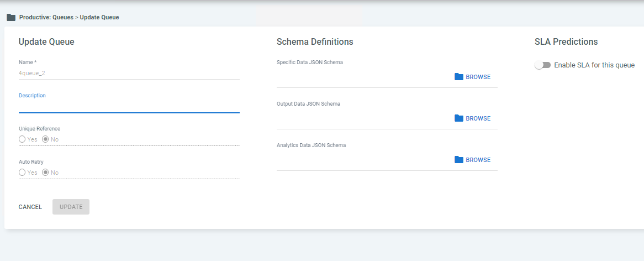Click the CANCEL button
Image resolution: width=644 pixels, height=261 pixels.
[x=30, y=207]
